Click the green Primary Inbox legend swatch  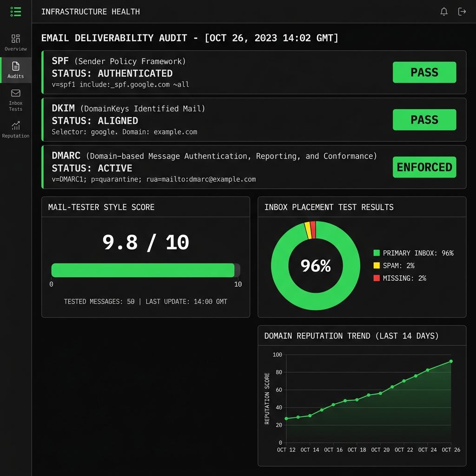(377, 253)
